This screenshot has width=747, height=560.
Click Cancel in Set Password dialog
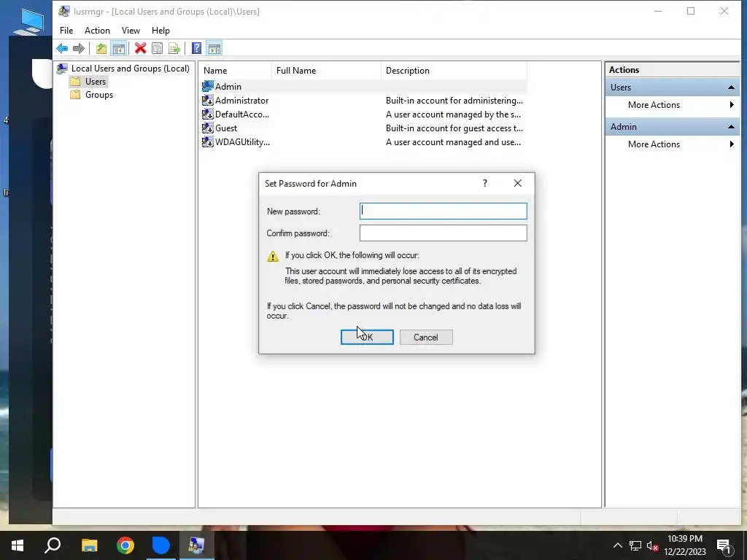tap(426, 337)
